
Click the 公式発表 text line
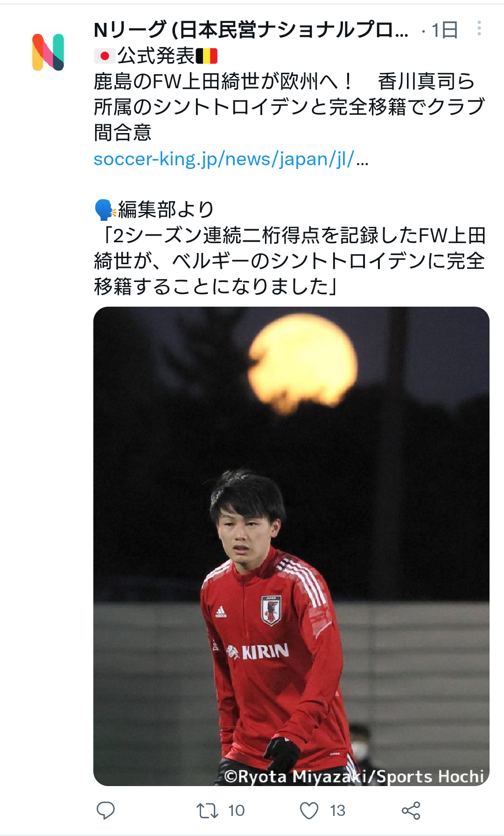[155, 56]
